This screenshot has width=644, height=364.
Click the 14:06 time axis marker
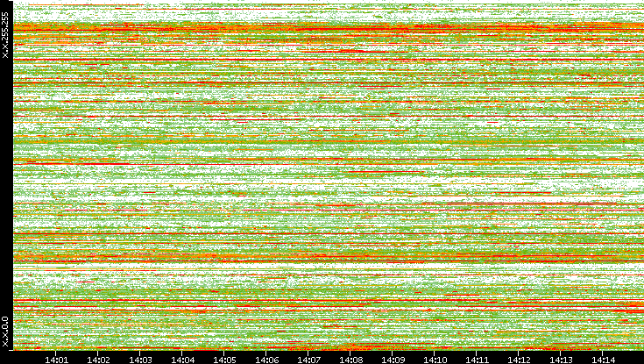pos(267,359)
